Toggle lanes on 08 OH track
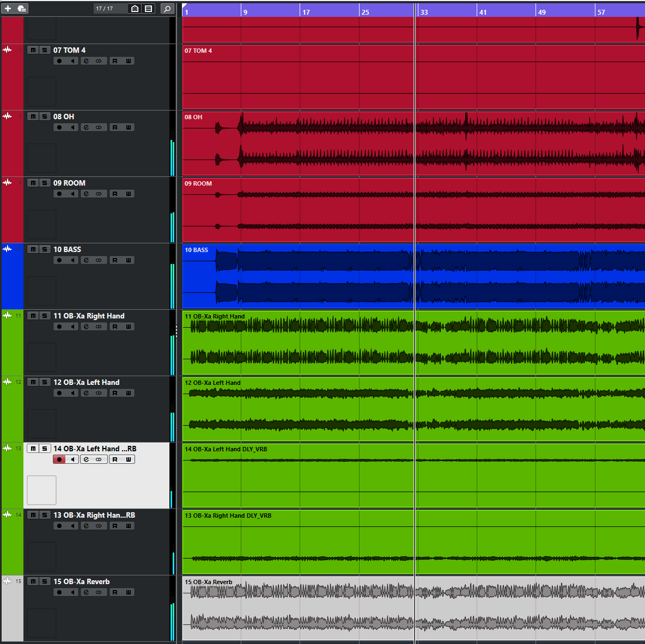 click(99, 127)
